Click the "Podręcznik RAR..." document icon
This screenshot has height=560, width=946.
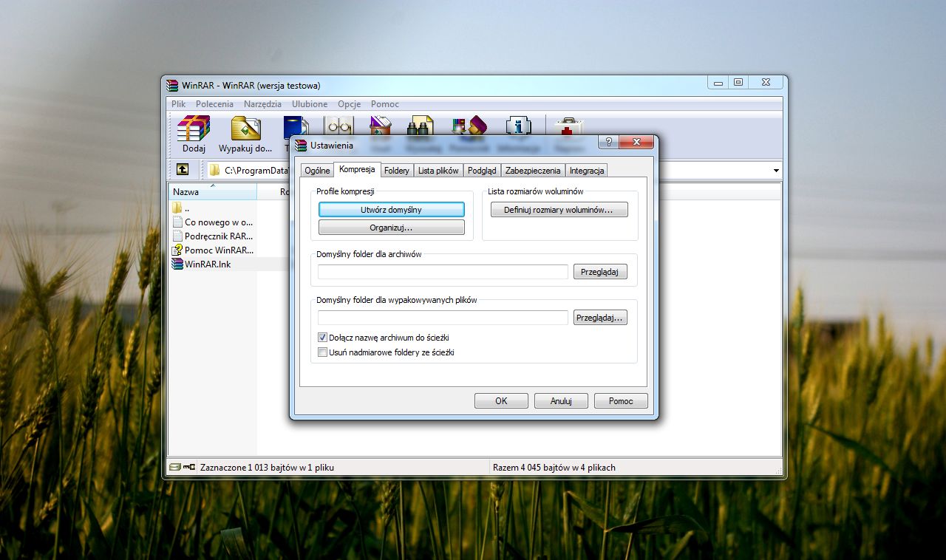click(x=177, y=236)
